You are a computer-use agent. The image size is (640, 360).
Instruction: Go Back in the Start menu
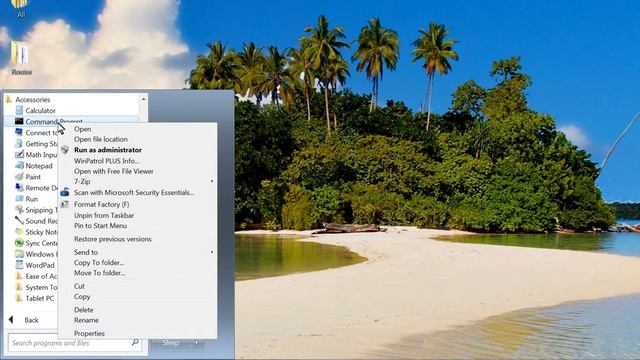[24, 320]
